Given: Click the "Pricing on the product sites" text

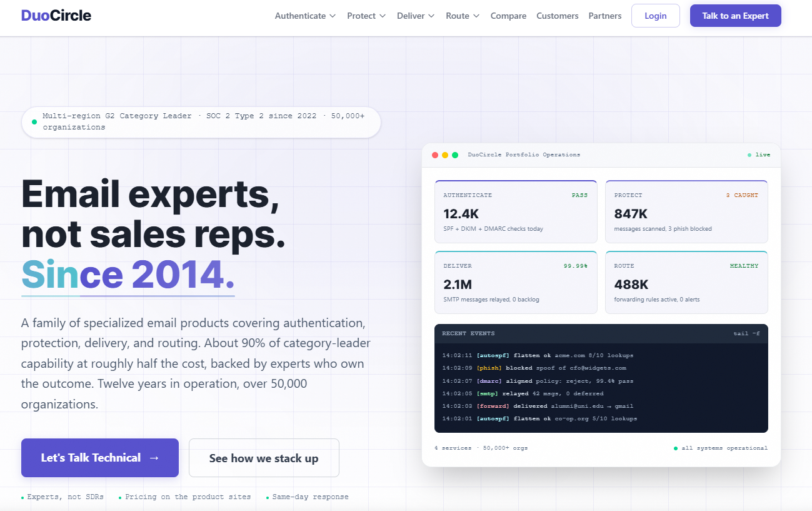Looking at the screenshot, I should [x=188, y=497].
